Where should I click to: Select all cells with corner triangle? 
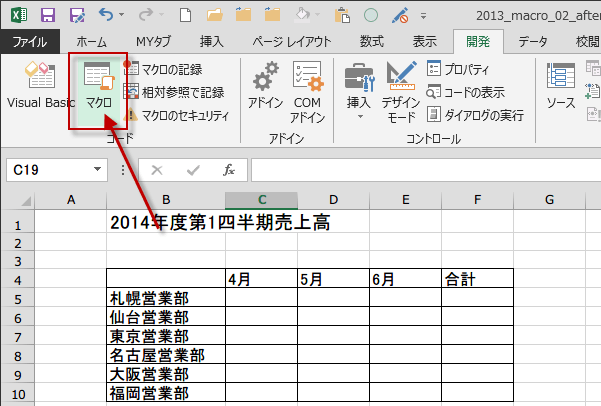point(25,201)
